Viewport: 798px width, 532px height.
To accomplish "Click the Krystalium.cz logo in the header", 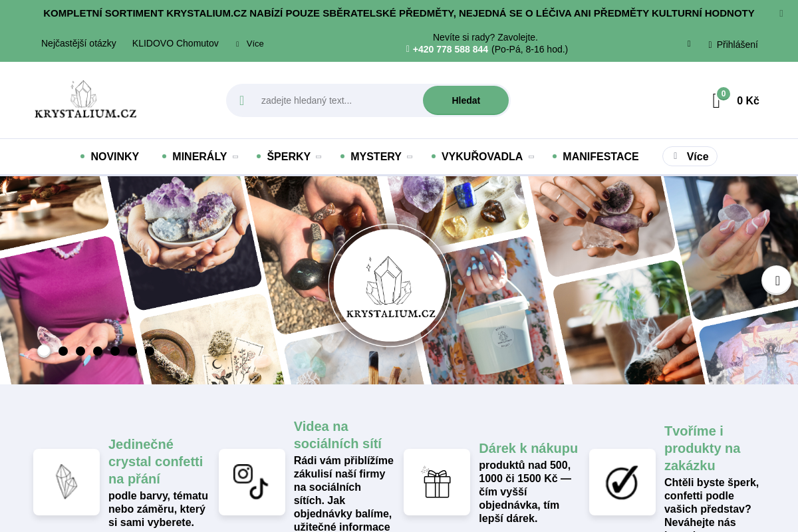I will click(86, 100).
